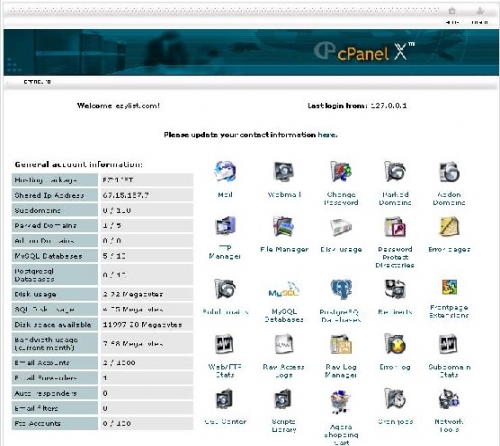Launch the FTP Manager icon
Image resolution: width=500 pixels, height=446 pixels.
(x=225, y=226)
